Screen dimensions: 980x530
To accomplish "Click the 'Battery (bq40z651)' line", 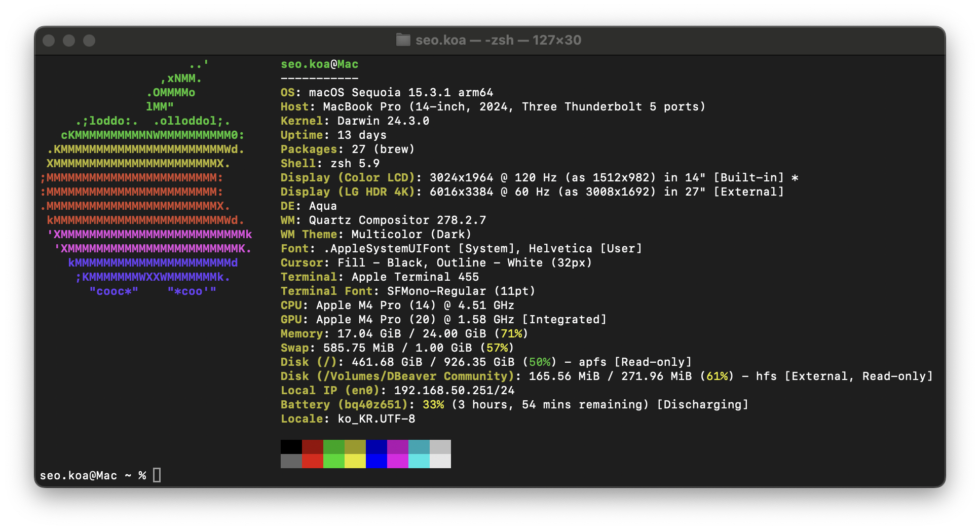I will (515, 405).
